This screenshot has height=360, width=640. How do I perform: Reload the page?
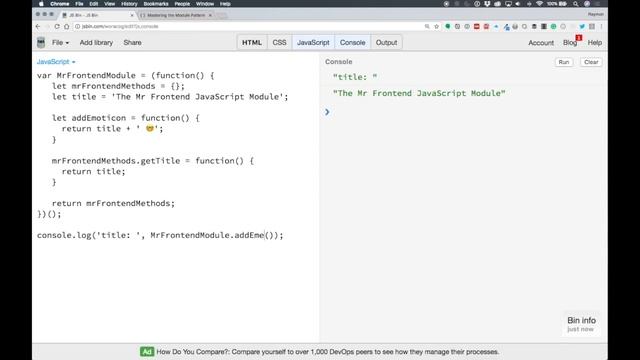(x=57, y=27)
